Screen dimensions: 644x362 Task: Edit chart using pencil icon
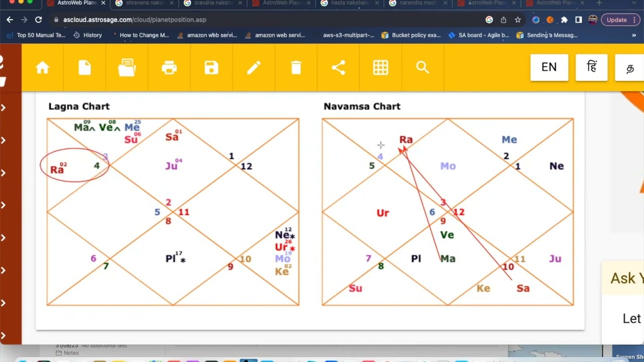tap(254, 67)
